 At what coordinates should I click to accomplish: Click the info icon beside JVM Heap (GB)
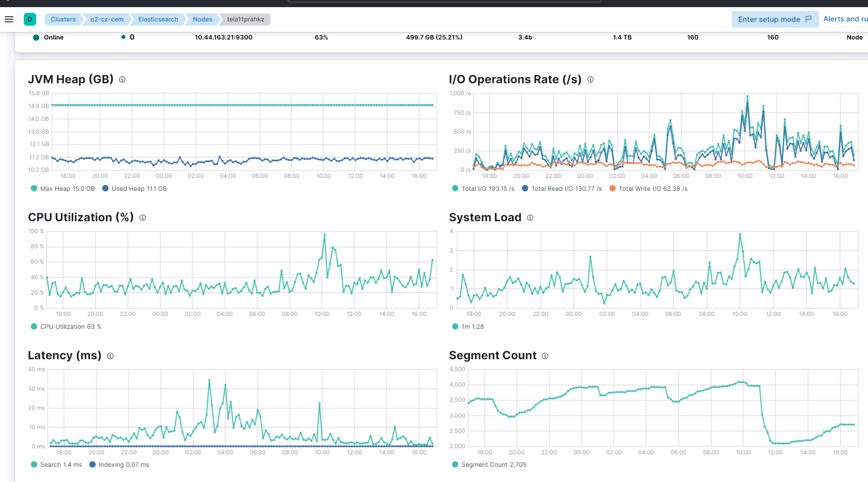122,79
